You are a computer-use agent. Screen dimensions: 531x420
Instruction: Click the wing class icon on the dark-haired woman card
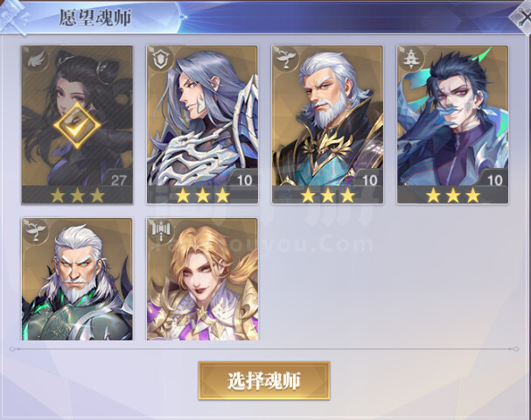click(x=35, y=59)
